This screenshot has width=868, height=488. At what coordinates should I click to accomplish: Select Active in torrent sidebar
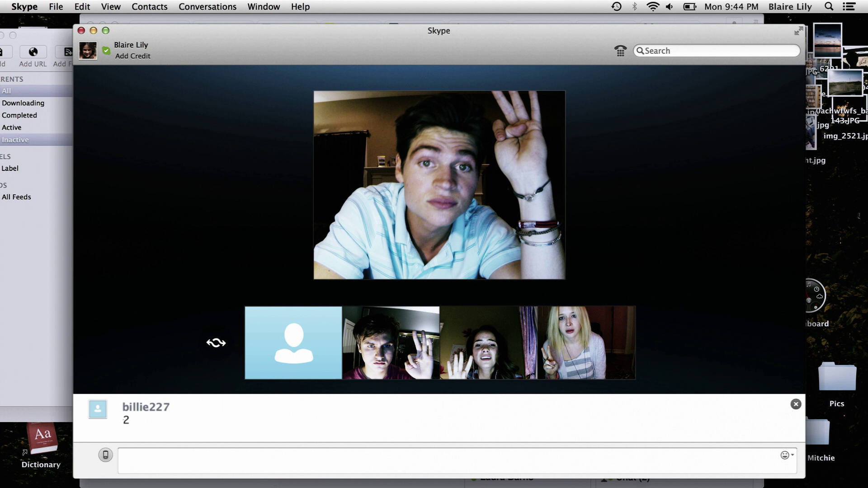click(11, 127)
